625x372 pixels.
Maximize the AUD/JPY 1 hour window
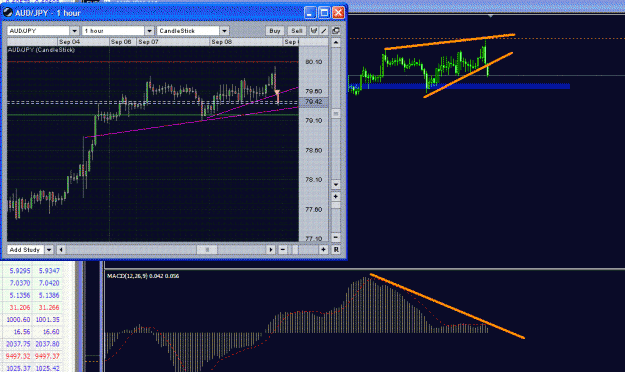click(x=324, y=13)
